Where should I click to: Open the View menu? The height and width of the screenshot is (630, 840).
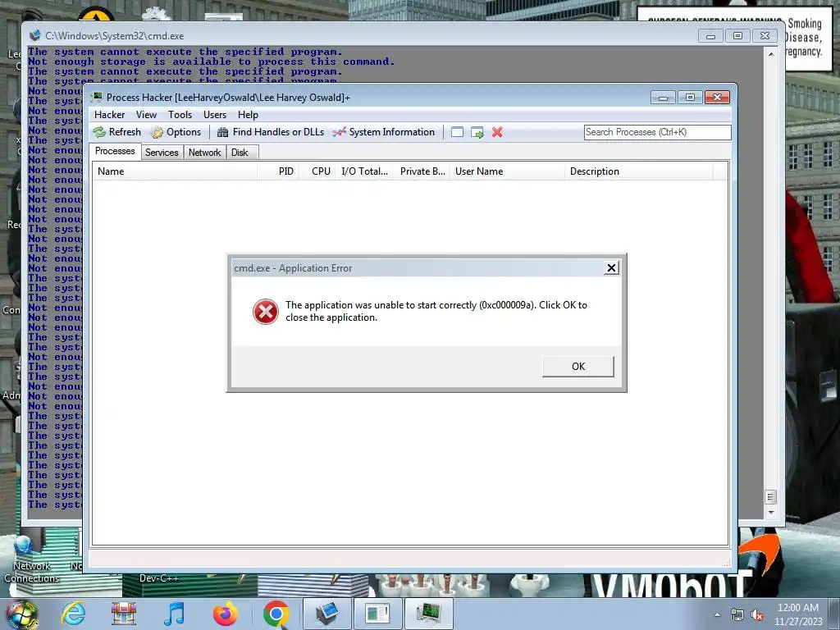(x=146, y=115)
